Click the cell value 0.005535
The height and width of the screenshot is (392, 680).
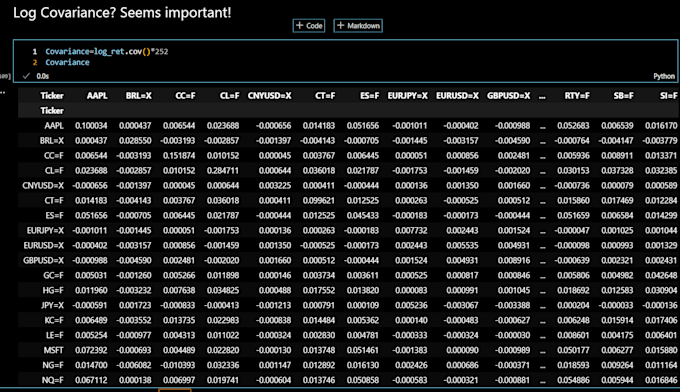[x=462, y=245]
